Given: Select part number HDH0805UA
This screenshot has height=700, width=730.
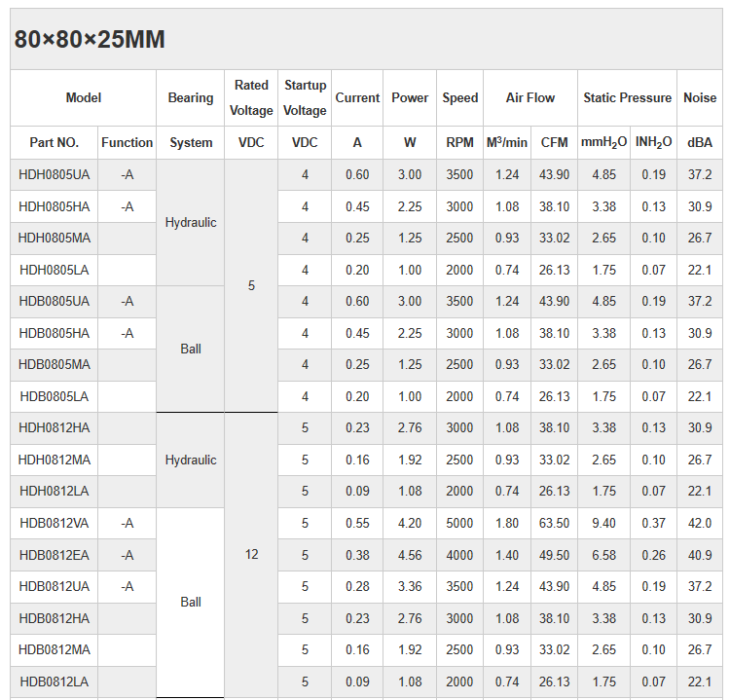Looking at the screenshot, I should [x=55, y=175].
